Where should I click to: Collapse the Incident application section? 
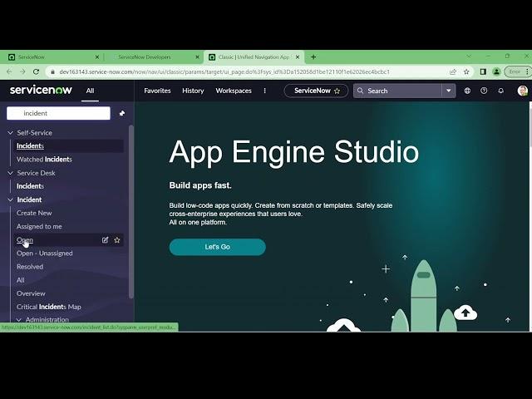click(11, 199)
